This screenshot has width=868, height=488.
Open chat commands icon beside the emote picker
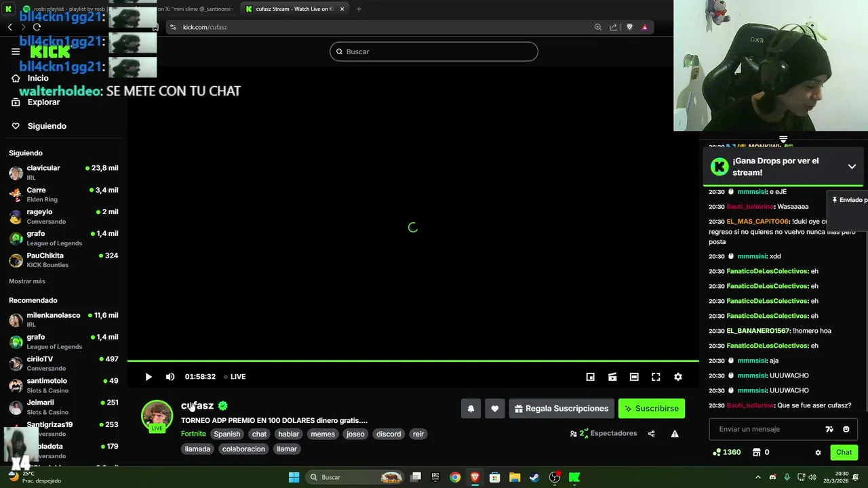[829, 429]
